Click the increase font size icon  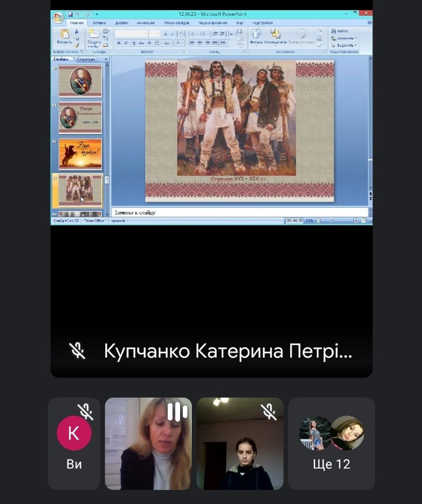click(165, 34)
